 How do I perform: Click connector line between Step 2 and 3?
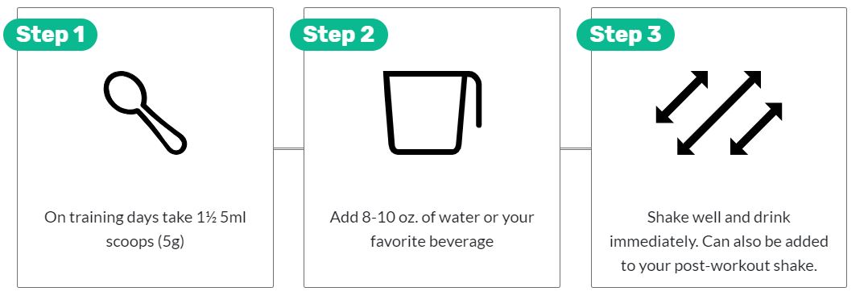(x=576, y=148)
